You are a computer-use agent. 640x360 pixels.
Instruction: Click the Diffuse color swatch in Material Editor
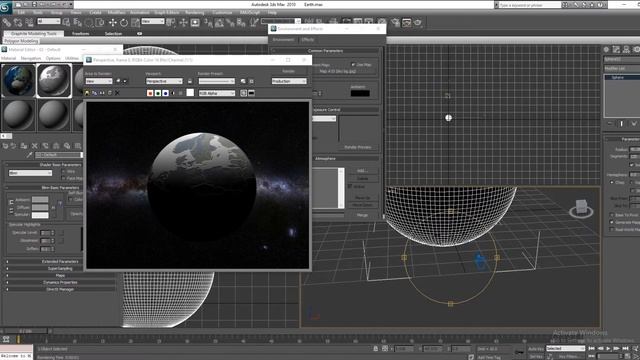point(40,207)
